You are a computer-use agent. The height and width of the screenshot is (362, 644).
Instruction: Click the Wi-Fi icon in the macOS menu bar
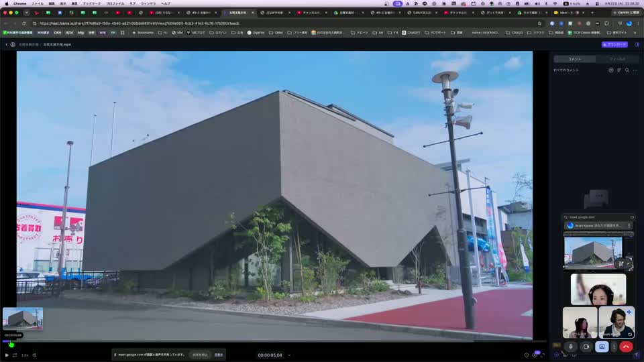(x=555, y=3)
